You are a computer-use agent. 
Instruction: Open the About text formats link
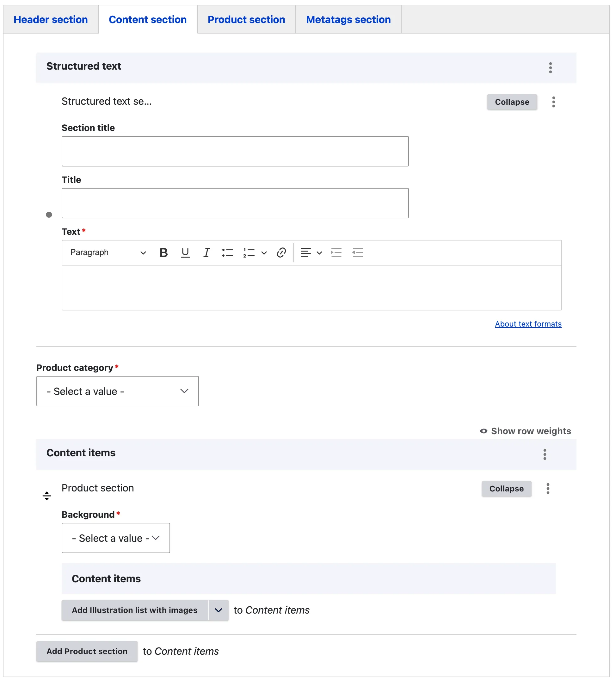pos(528,324)
